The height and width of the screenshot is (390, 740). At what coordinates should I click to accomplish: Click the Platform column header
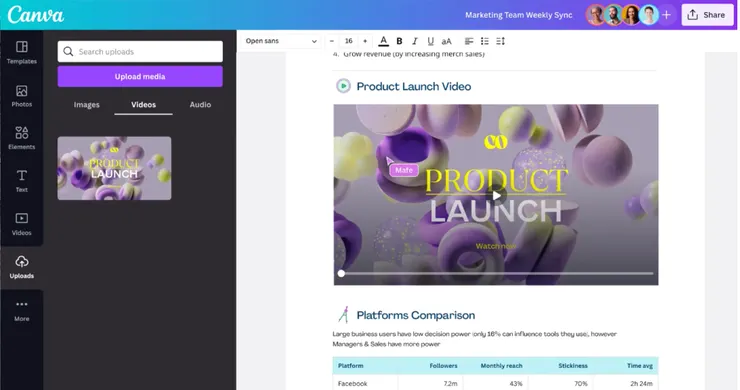pos(351,366)
